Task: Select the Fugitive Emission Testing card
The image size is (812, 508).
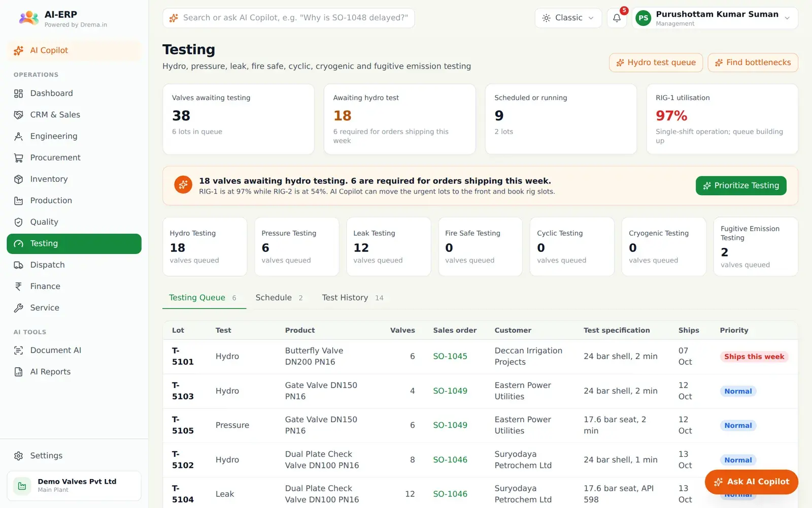Action: 756,247
